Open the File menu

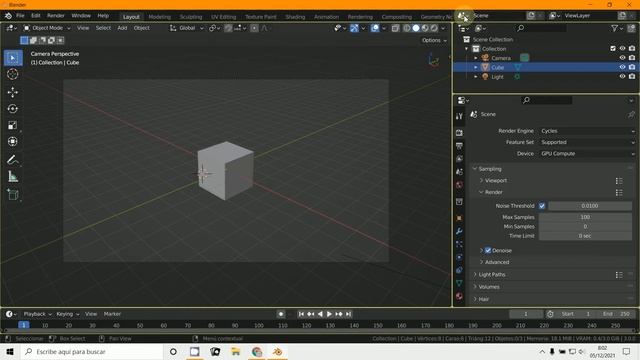[20, 16]
